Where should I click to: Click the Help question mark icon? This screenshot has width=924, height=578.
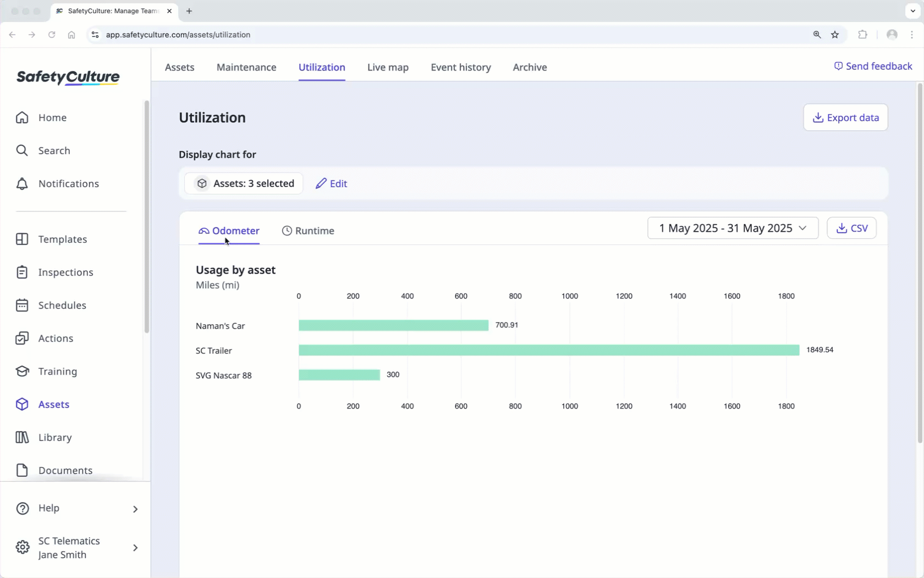tap(23, 508)
